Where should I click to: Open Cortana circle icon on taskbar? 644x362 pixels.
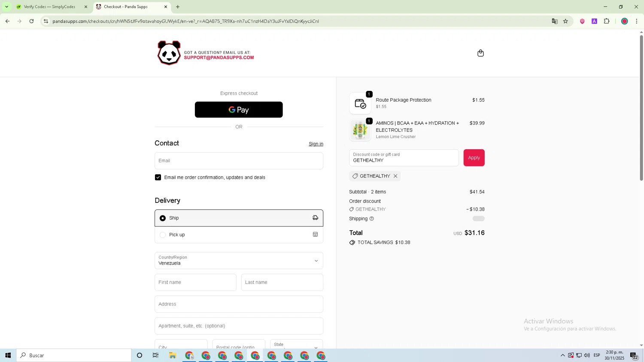(x=140, y=356)
